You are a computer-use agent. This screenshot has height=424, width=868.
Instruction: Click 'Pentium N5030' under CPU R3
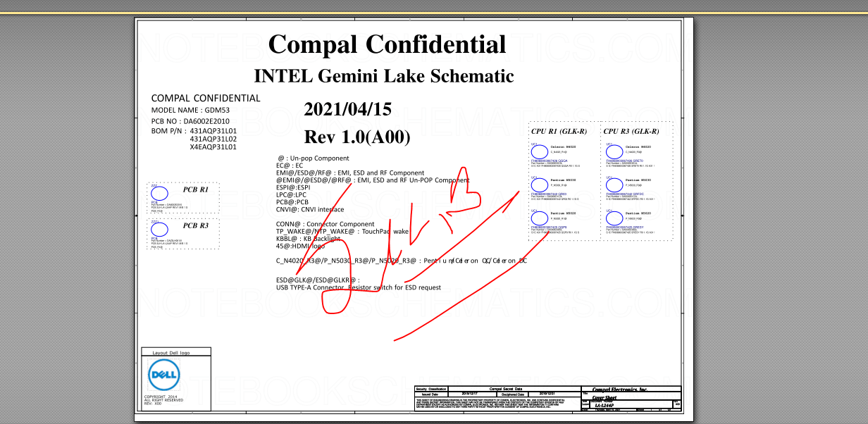tap(638, 180)
